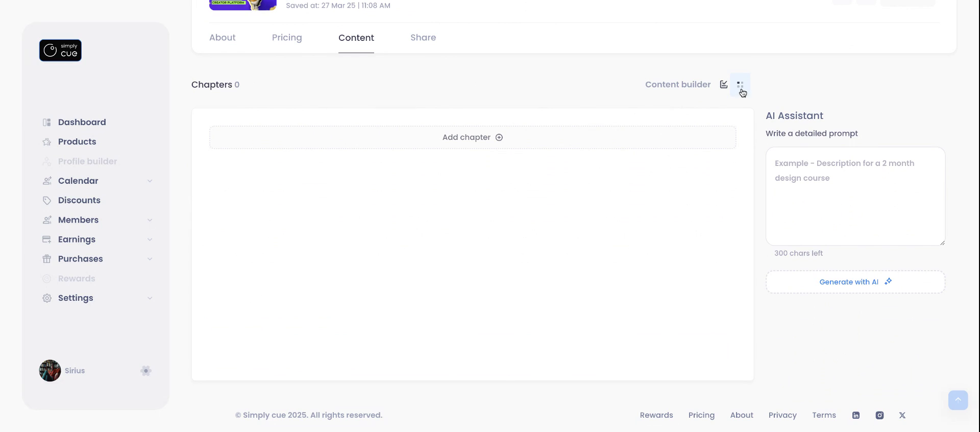Switch to the Pricing tab

287,38
